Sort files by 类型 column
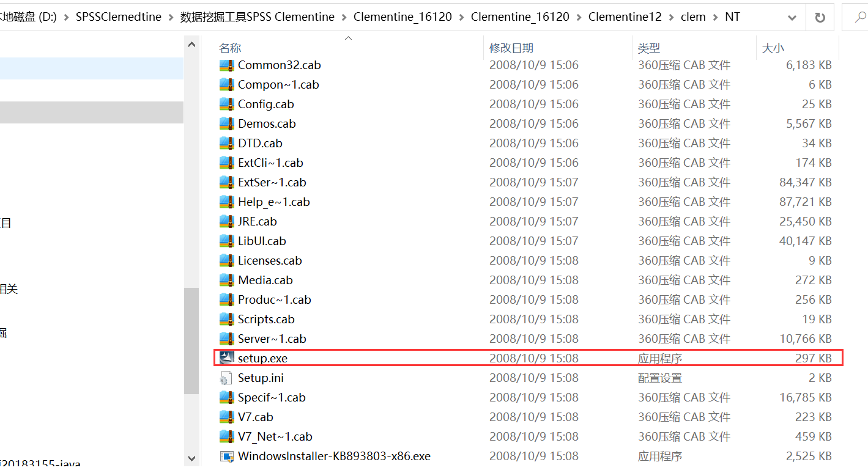 click(x=649, y=48)
